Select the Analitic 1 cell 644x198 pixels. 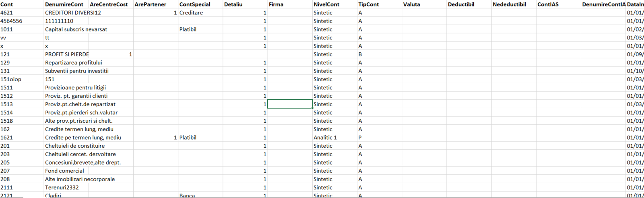coord(325,138)
